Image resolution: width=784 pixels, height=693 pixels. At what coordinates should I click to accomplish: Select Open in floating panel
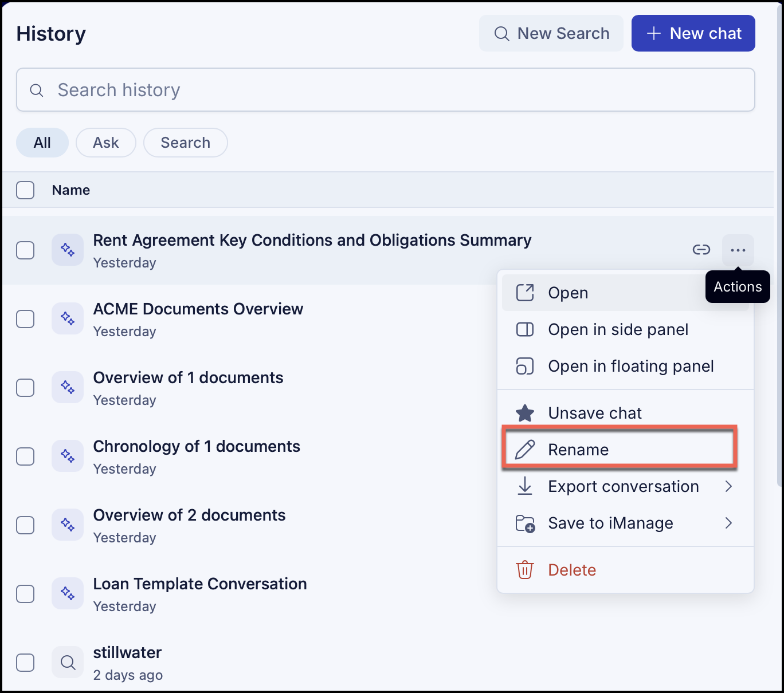click(625, 366)
